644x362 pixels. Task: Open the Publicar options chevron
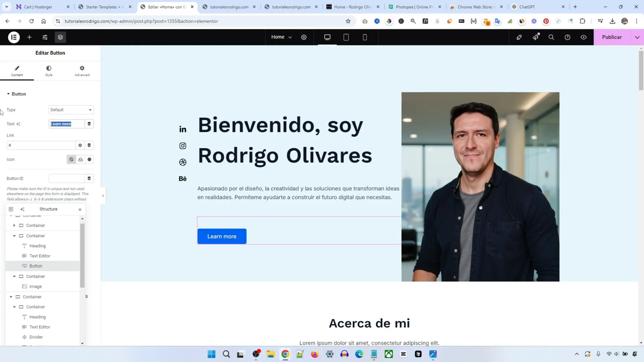[x=637, y=37]
